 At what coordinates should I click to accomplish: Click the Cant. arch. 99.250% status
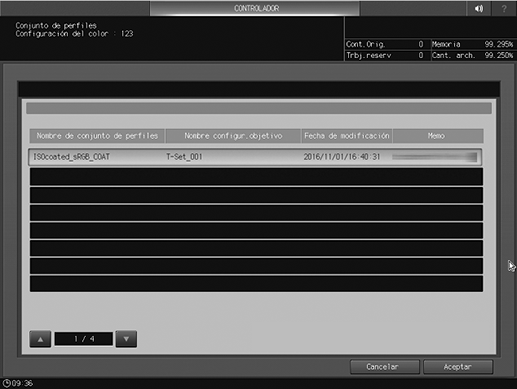tap(473, 55)
